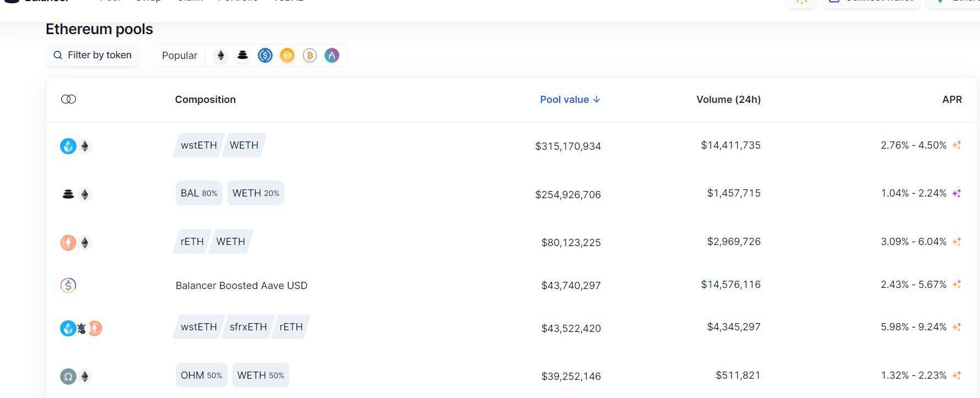Screen dimensions: 980x398
Task: Click the Balancer Boosted Aave USD pool icon
Action: click(x=68, y=285)
